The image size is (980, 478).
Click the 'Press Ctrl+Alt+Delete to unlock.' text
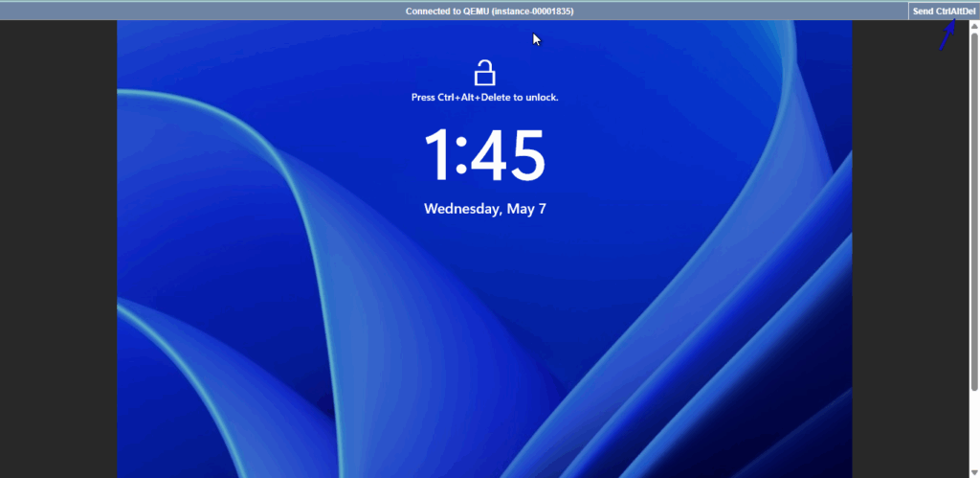(484, 98)
